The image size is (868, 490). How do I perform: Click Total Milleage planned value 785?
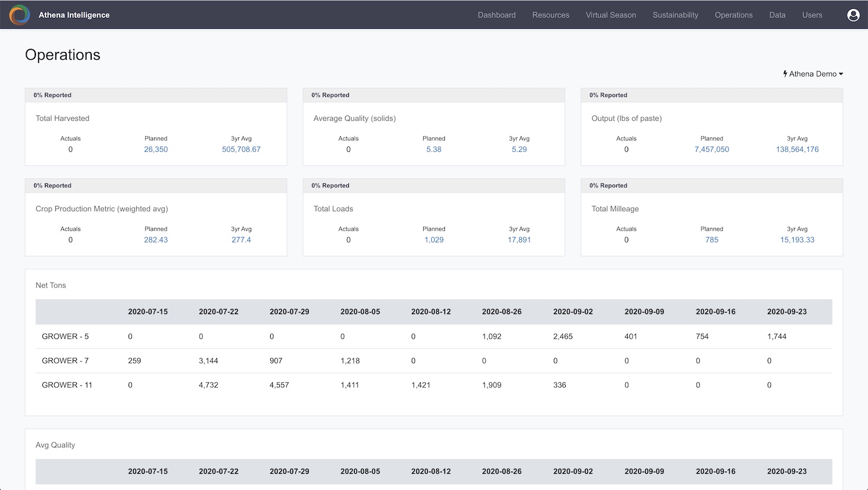[x=712, y=240]
